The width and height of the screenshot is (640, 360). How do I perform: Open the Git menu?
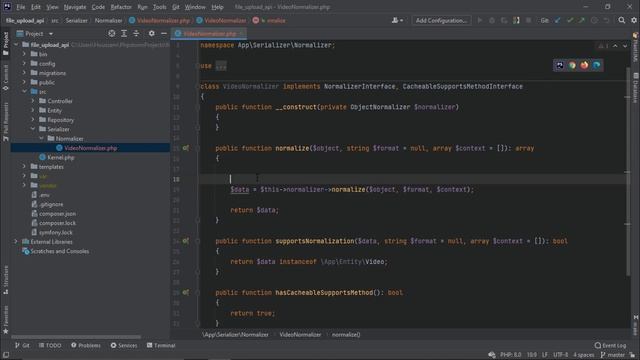176,7
